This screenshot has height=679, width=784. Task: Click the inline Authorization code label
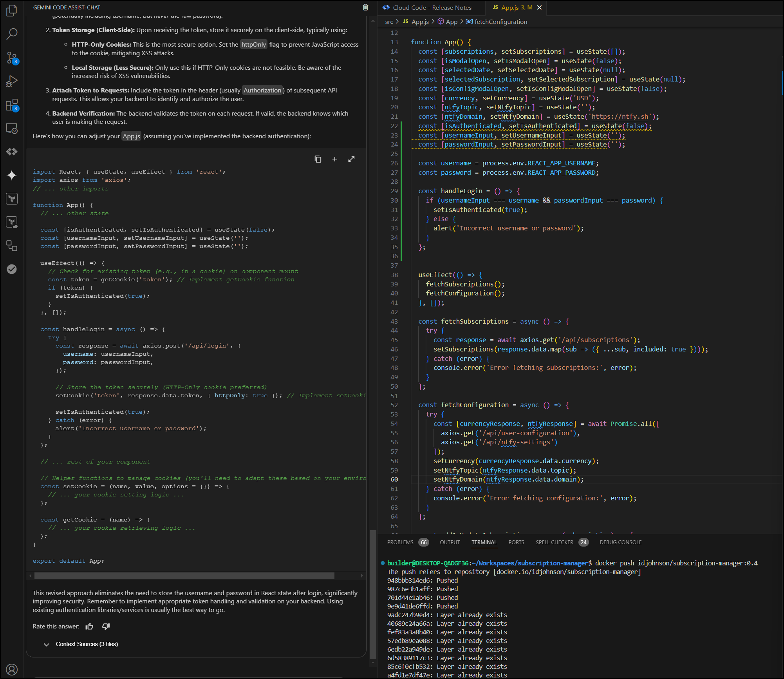(x=262, y=90)
